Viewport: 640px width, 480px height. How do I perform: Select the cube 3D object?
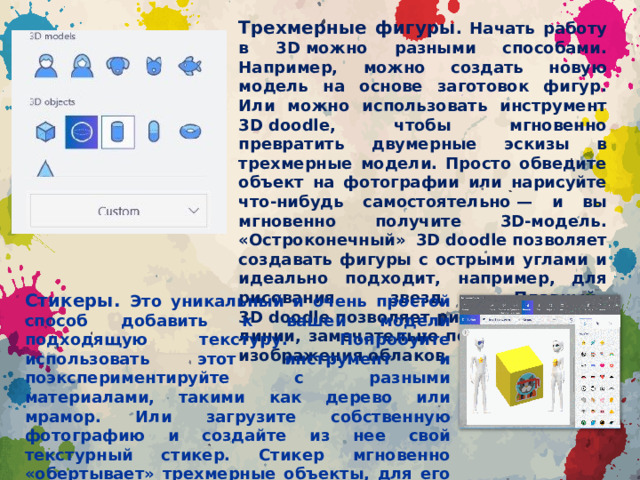(x=46, y=132)
